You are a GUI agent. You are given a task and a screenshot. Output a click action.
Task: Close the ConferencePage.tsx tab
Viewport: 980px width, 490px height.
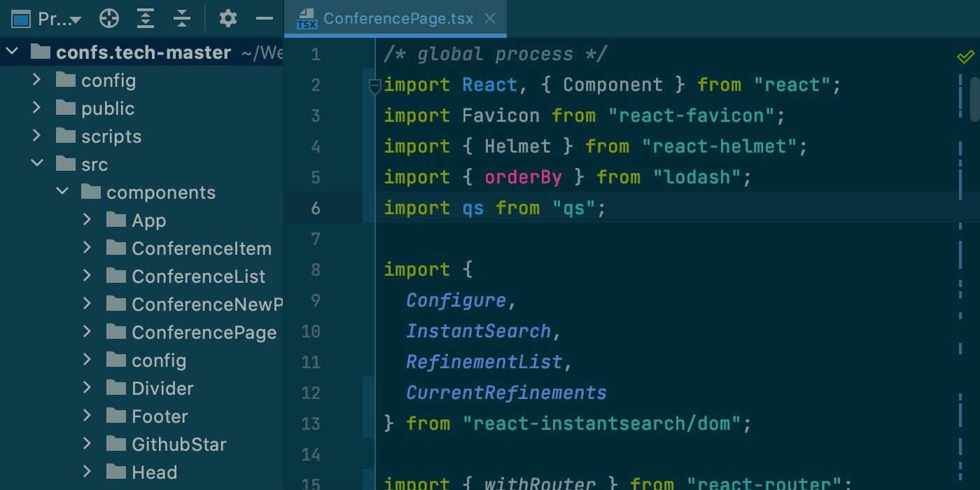tap(490, 19)
